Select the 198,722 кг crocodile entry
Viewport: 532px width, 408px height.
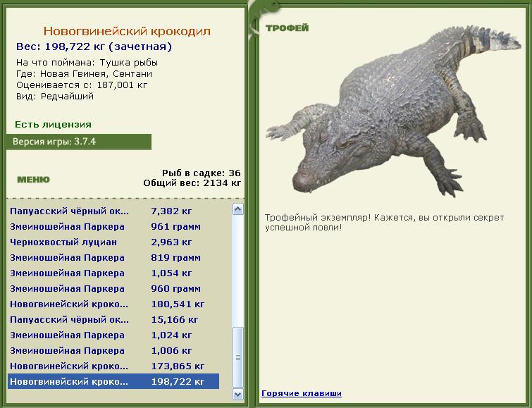pyautogui.click(x=113, y=381)
